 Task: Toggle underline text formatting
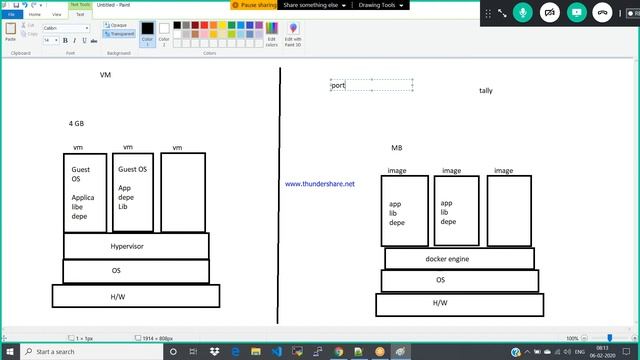[84, 40]
